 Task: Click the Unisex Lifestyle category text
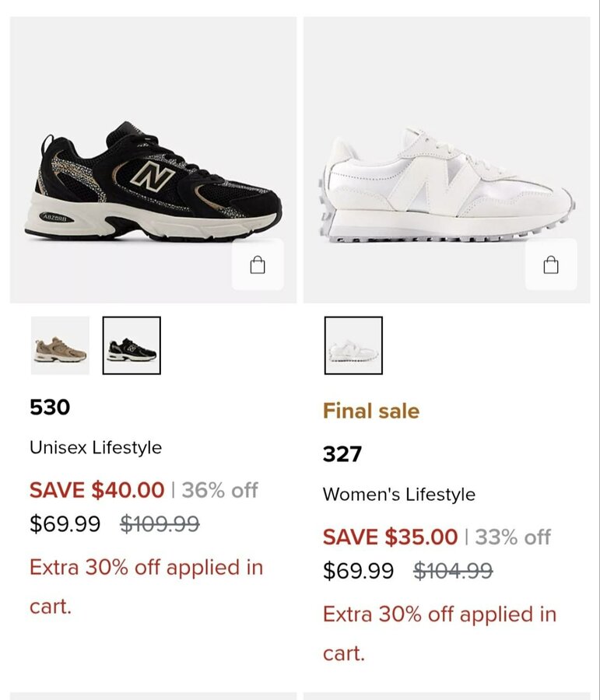[96, 448]
